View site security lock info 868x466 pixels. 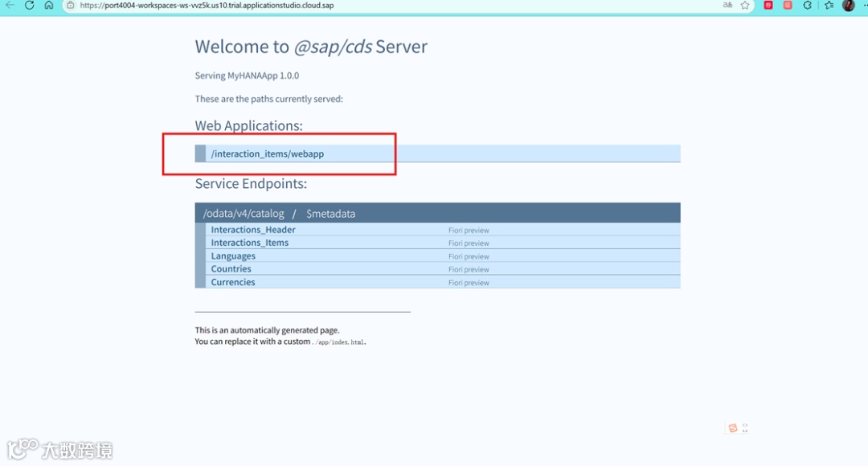[70, 5]
